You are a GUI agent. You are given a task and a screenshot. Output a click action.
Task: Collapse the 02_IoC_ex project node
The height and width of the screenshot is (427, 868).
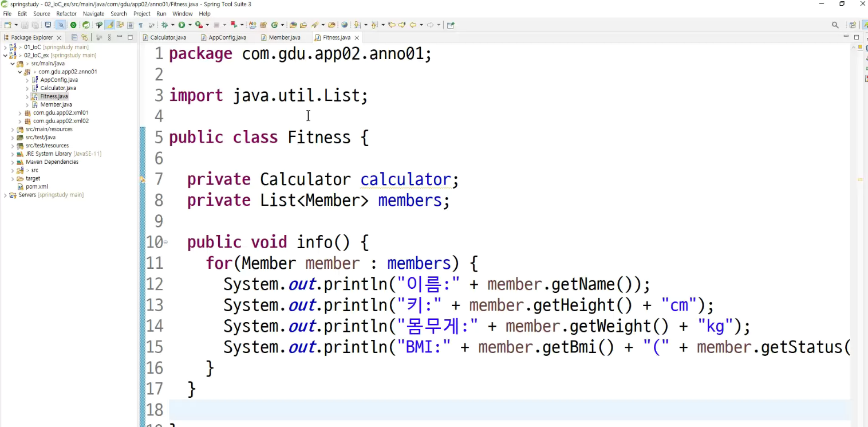click(5, 56)
